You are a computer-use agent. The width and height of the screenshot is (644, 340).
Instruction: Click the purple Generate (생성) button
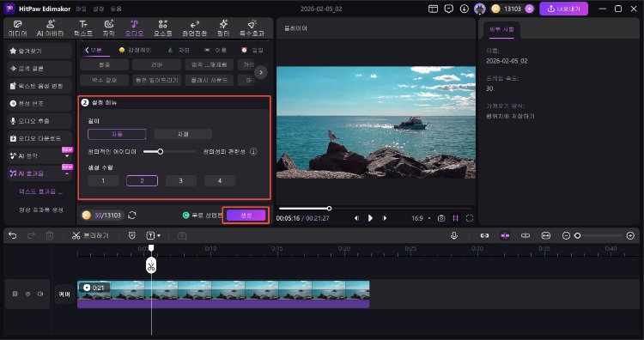click(x=246, y=216)
